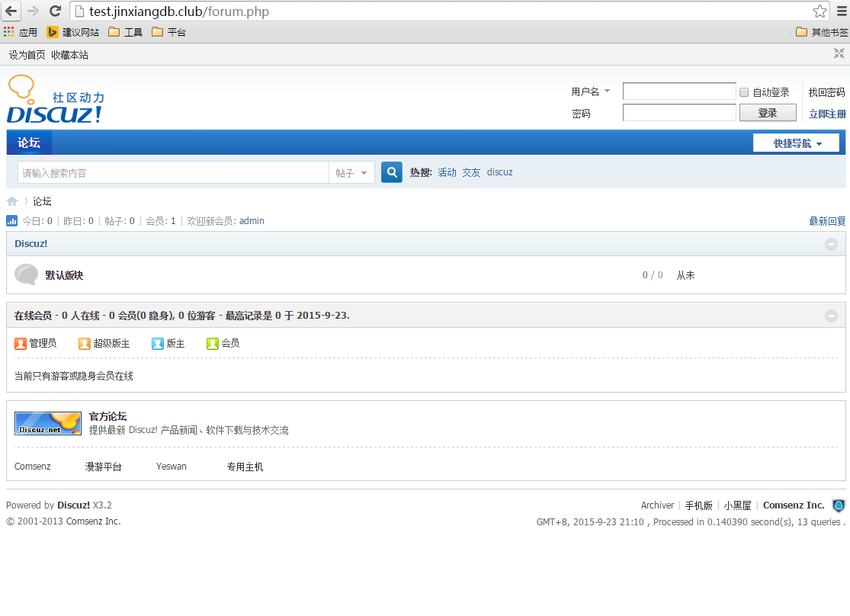850x616 pixels.
Task: Select the forum tab in navigation bar
Action: click(29, 143)
